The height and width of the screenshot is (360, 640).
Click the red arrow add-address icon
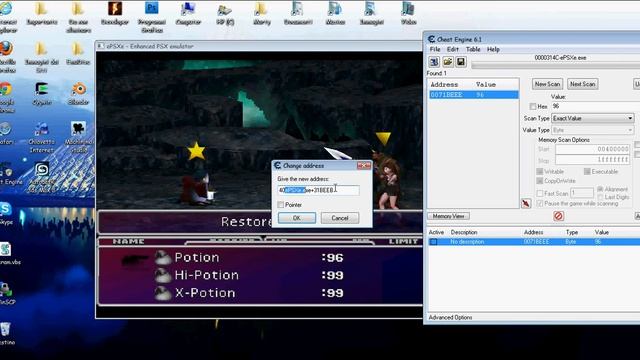pyautogui.click(x=526, y=203)
